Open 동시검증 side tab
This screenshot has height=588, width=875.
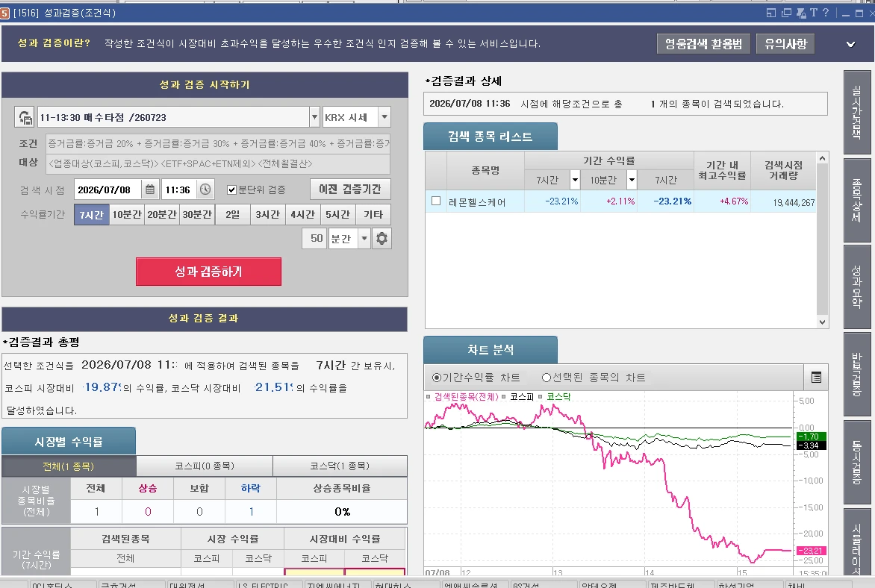[x=856, y=461]
